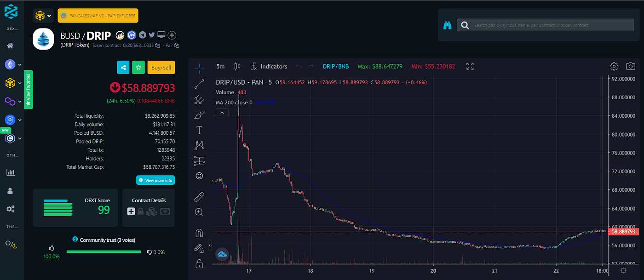Open the Cronos chain icon marked NEW
Viewport: 644px width, 280px height.
point(10,138)
